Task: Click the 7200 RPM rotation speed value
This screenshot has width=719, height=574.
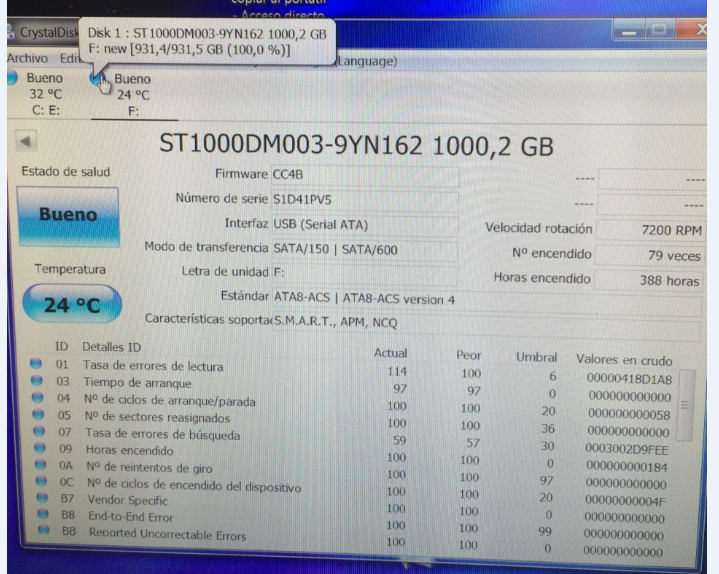Action: [650, 230]
